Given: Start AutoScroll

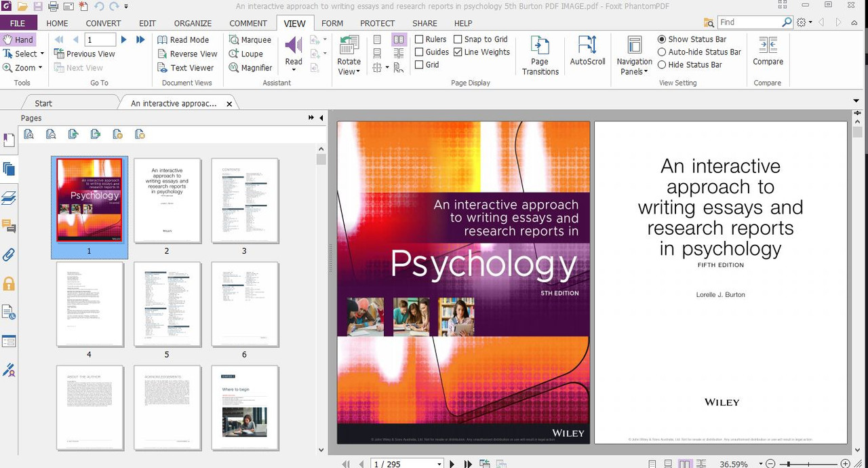Looking at the screenshot, I should [x=587, y=51].
